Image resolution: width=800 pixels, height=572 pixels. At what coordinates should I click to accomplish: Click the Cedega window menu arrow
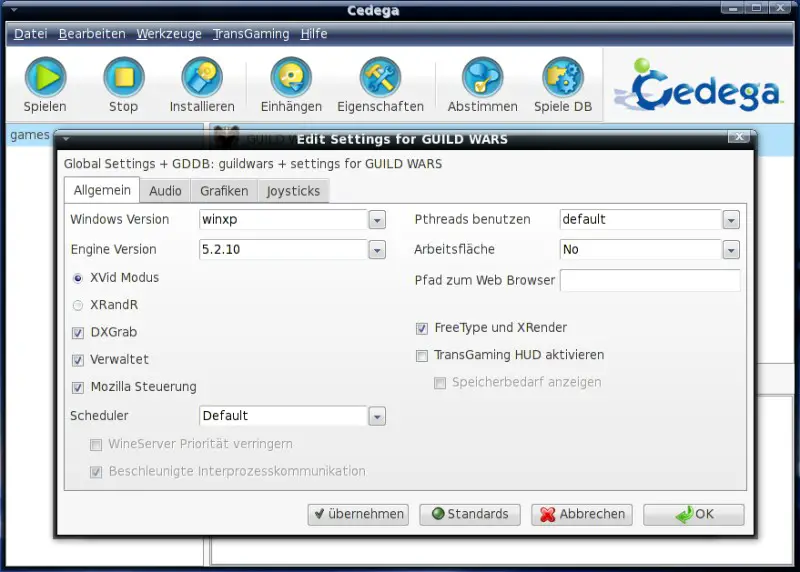coord(14,10)
